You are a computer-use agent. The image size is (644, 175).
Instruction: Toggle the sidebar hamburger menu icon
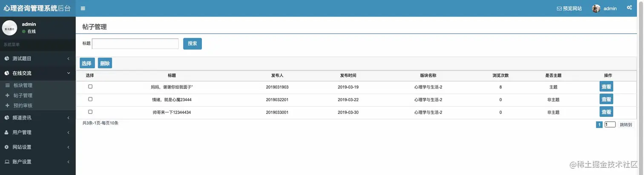point(83,8)
